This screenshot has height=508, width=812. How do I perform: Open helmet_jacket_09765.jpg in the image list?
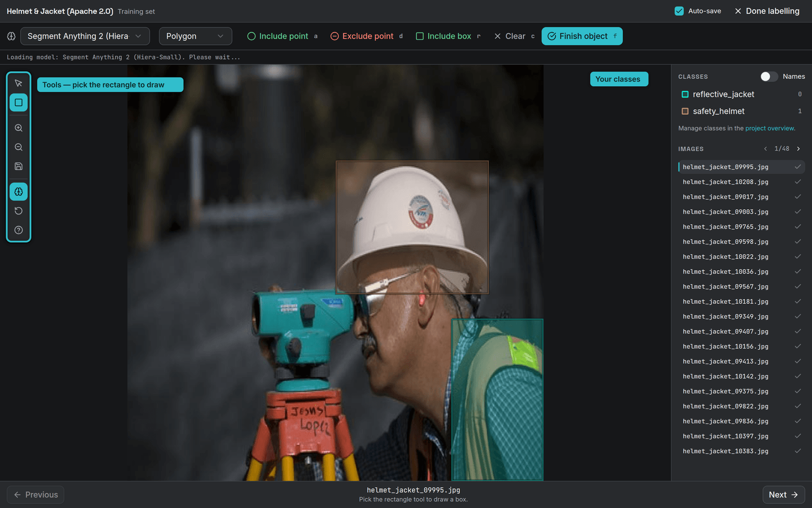click(741, 227)
